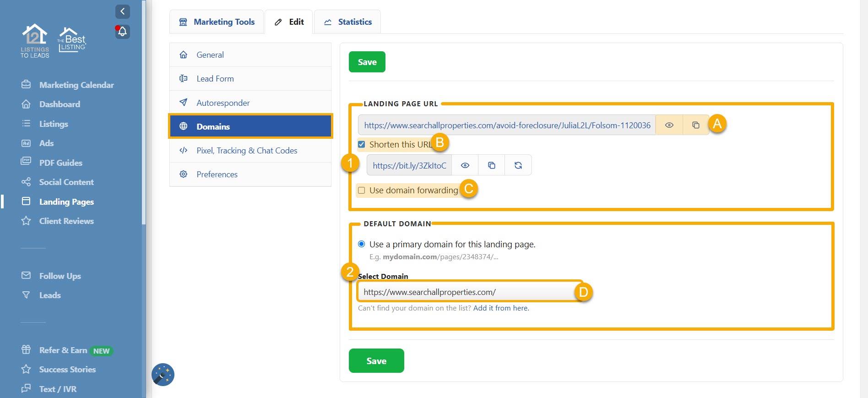Open the Select Domain dropdown

pos(467,292)
